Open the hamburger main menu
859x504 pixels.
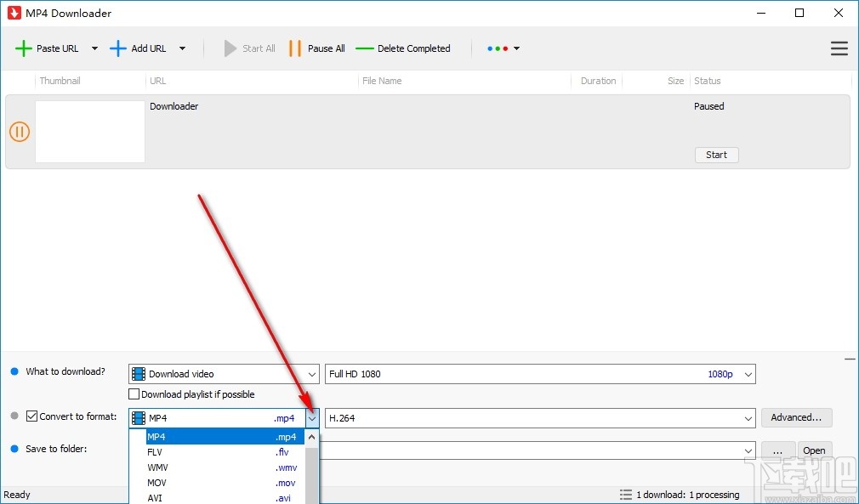pos(839,48)
